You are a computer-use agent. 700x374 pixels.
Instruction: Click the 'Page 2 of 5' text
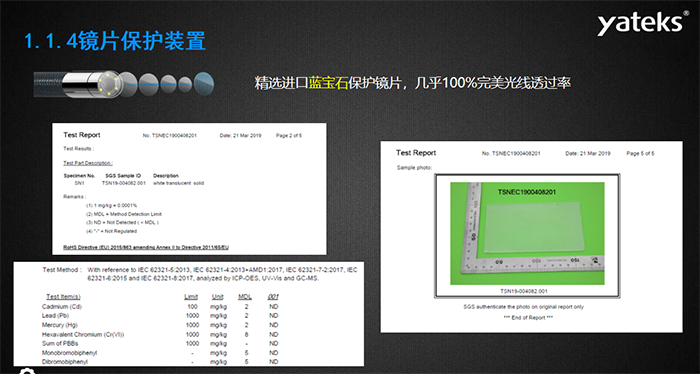tap(289, 136)
